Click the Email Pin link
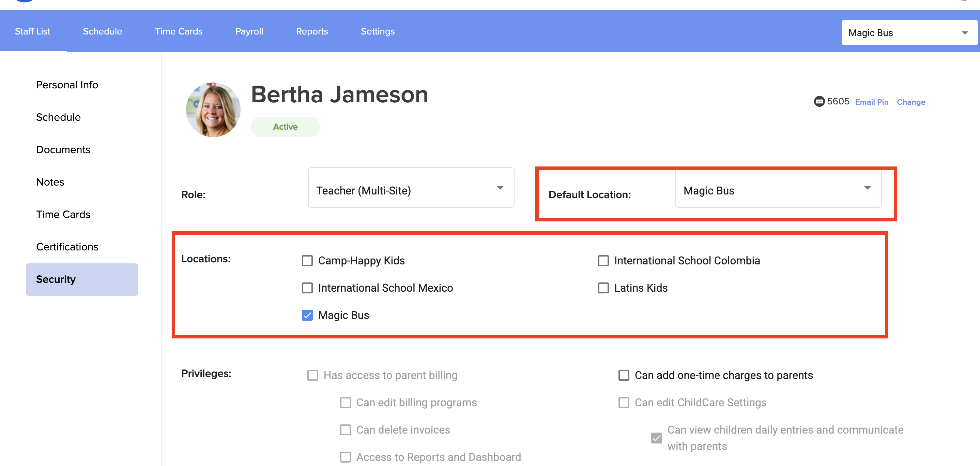 point(872,102)
